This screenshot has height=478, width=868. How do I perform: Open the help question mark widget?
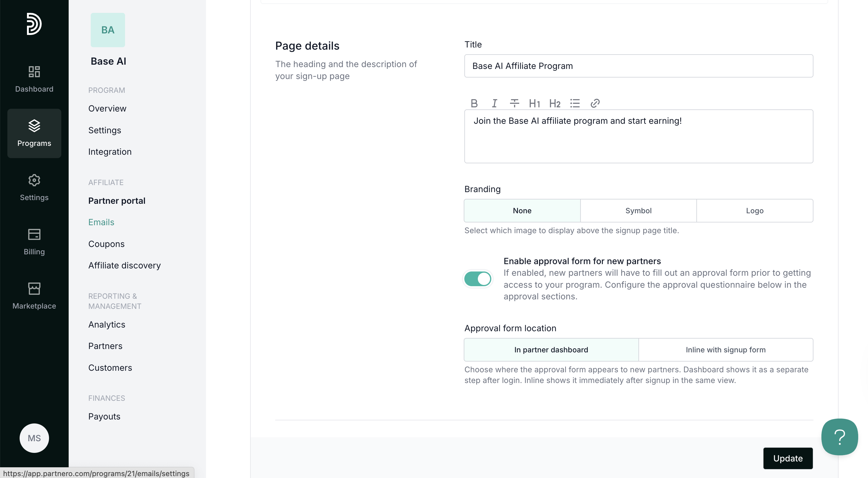[x=839, y=437]
